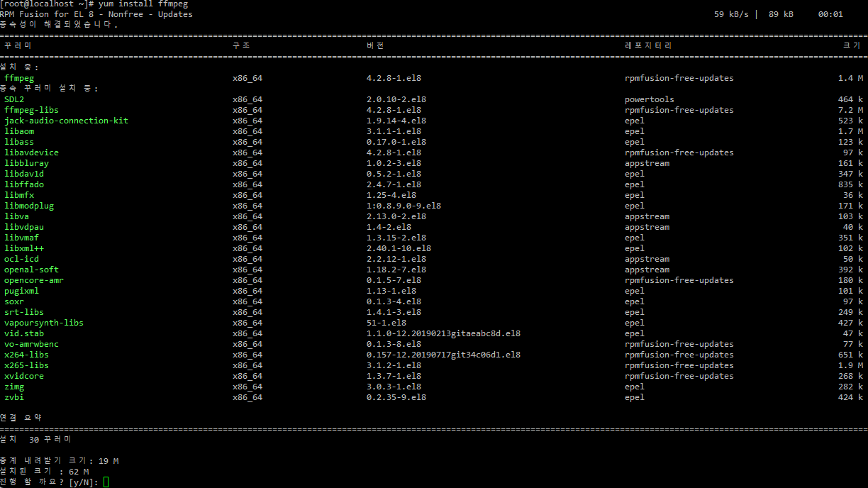This screenshot has width=868, height=488.
Task: Click the 꾸러미 column header
Action: [18, 46]
